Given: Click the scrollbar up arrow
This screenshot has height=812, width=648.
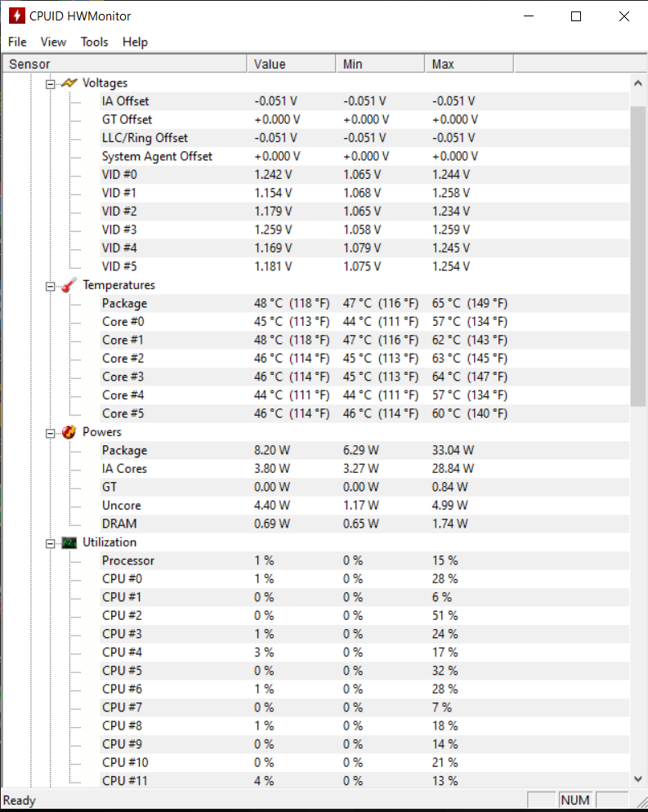Looking at the screenshot, I should 638,83.
